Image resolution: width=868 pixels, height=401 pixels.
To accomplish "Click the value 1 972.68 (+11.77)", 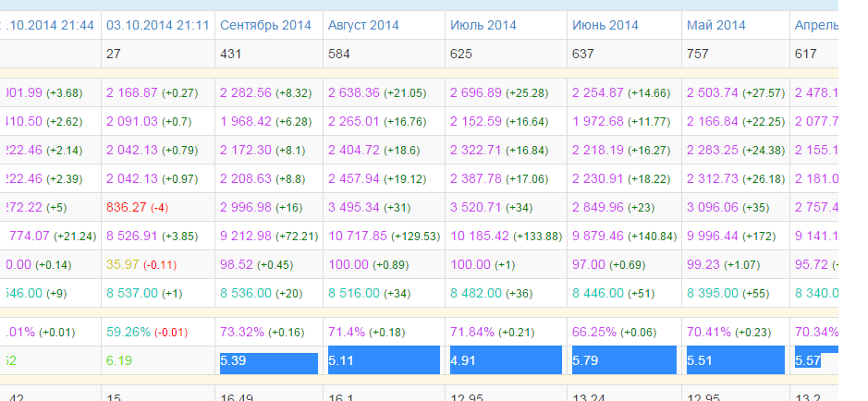I will tap(622, 122).
